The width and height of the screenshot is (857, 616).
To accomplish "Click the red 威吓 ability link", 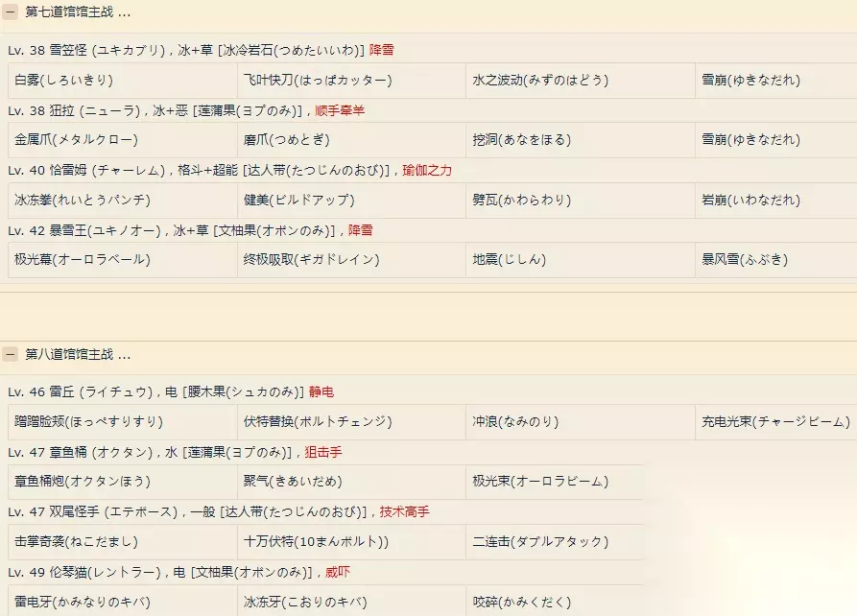I will point(337,572).
